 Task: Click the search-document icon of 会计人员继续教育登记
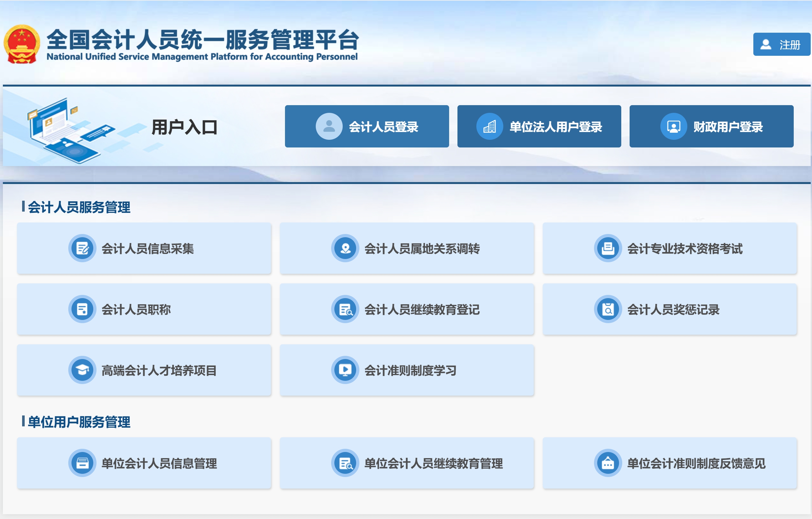[345, 309]
